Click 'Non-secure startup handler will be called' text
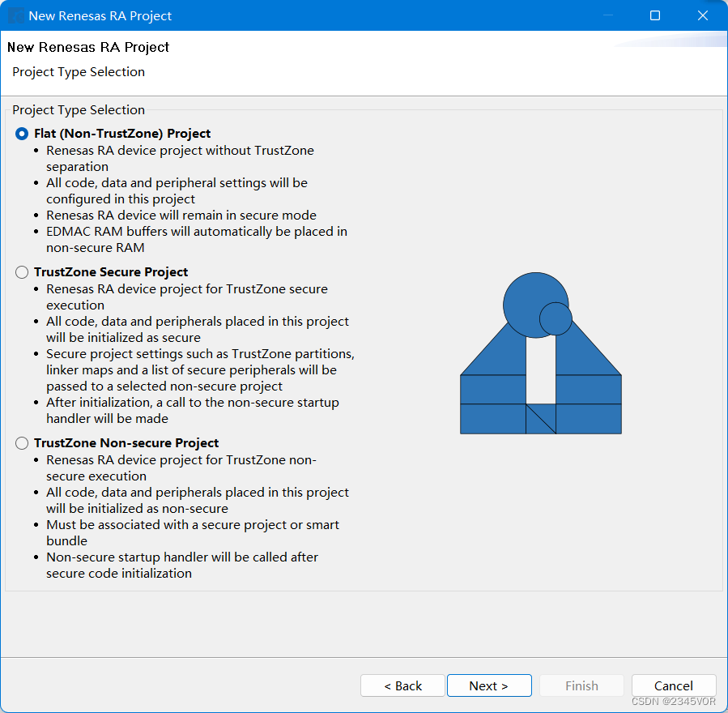This screenshot has height=713, width=728. point(182,557)
